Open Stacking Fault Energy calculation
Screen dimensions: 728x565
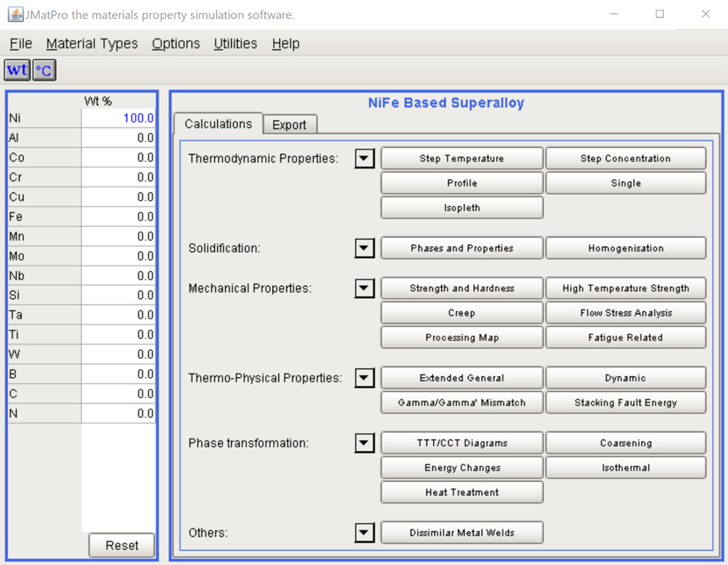pos(626,402)
